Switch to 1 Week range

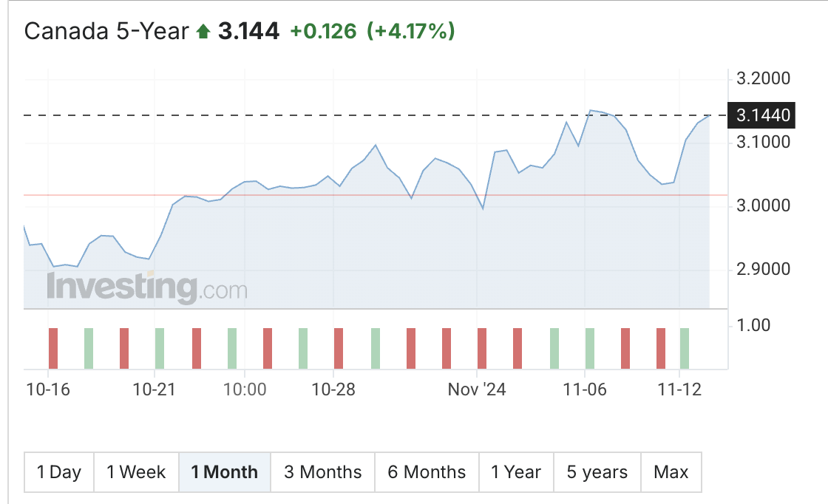click(136, 472)
